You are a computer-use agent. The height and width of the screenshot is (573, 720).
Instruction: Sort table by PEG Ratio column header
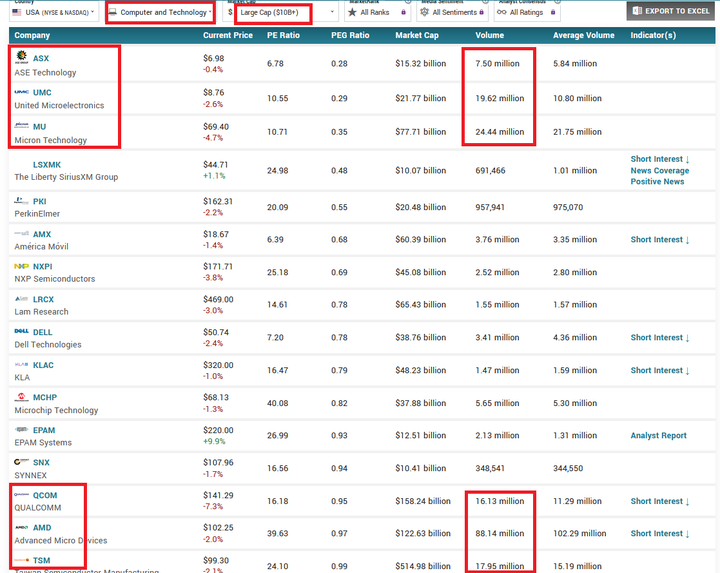(x=350, y=35)
